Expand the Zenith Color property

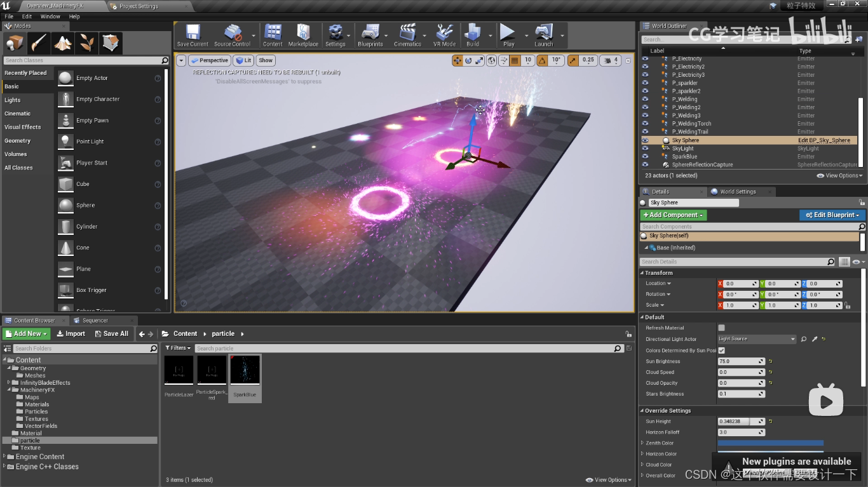point(642,443)
